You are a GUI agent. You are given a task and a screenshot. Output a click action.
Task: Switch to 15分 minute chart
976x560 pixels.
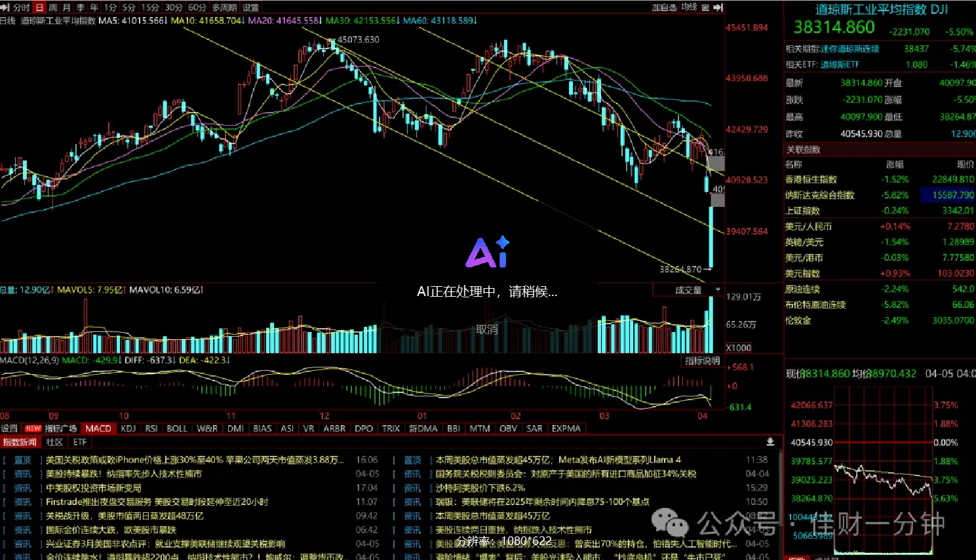pos(150,7)
